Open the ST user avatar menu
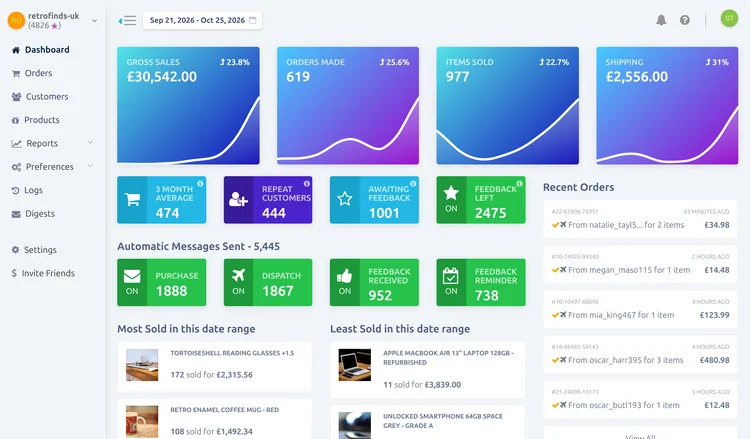Screen dimensions: 750x439 (x=729, y=18)
